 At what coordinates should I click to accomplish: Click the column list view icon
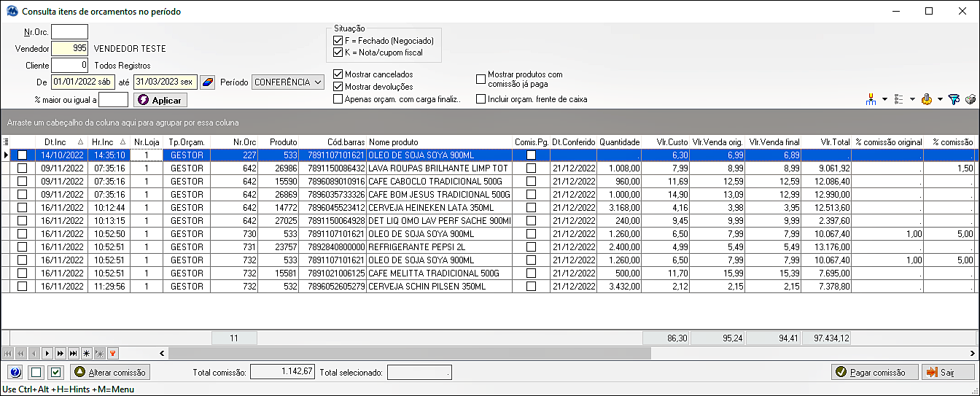coord(900,99)
